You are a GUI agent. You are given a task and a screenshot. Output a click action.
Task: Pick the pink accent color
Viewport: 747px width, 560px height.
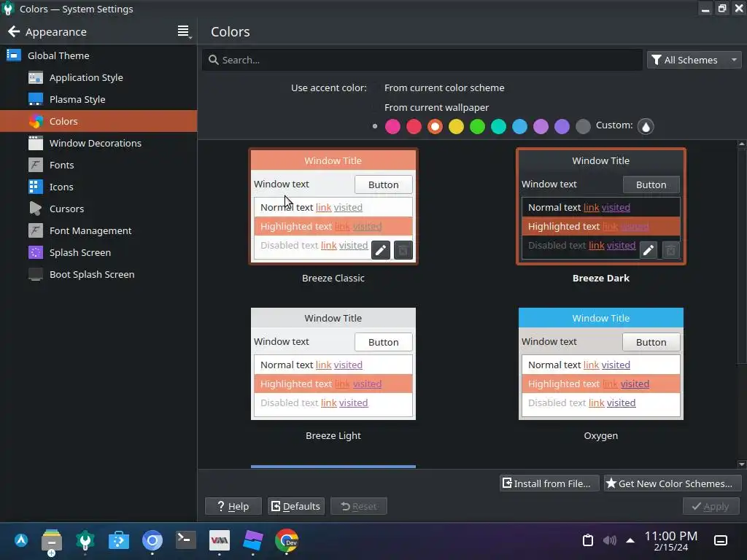point(392,126)
